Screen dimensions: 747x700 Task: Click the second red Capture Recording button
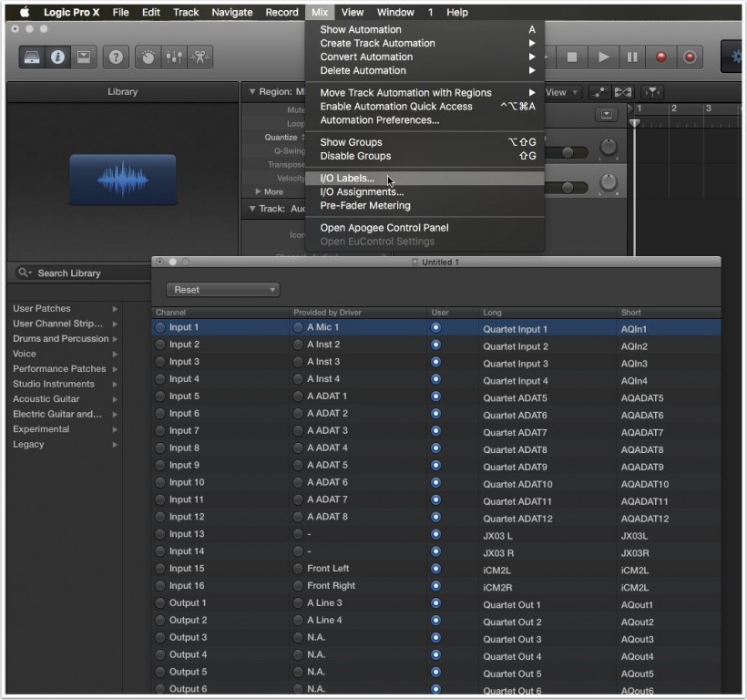(690, 57)
